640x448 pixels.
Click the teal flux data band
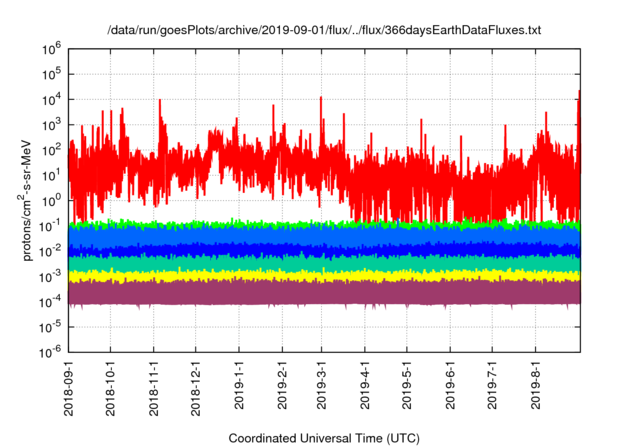coord(324,264)
